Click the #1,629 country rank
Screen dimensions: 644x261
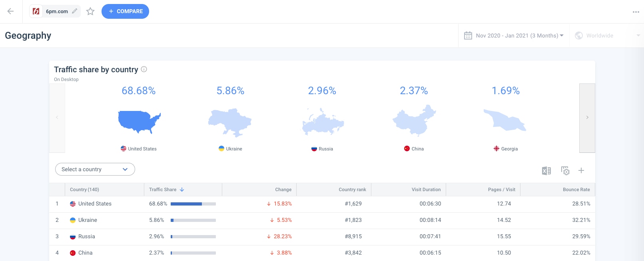(353, 204)
